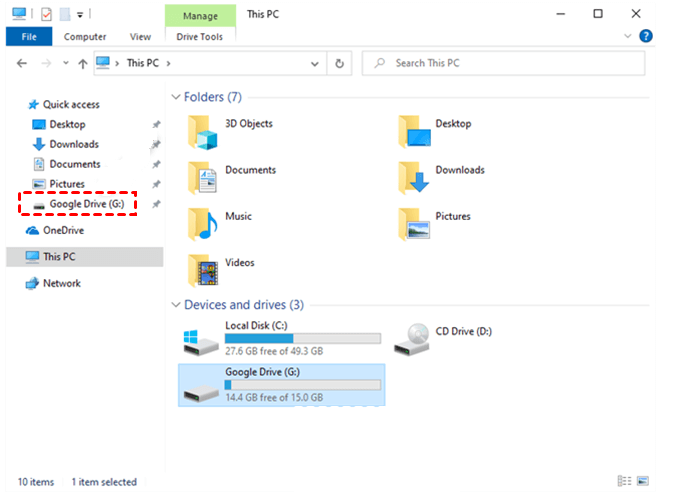This screenshot has width=677, height=500.
Task: Select the CD Drive (D:) icon
Action: pos(412,339)
